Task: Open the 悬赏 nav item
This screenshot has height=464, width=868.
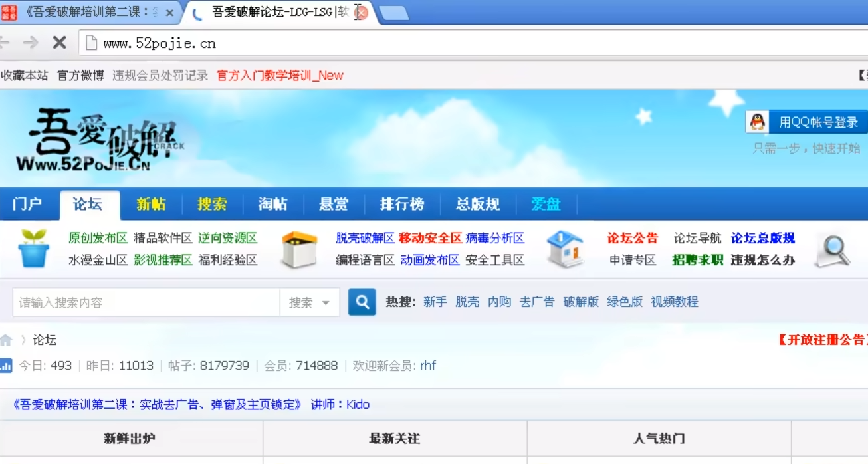Action: pos(334,204)
